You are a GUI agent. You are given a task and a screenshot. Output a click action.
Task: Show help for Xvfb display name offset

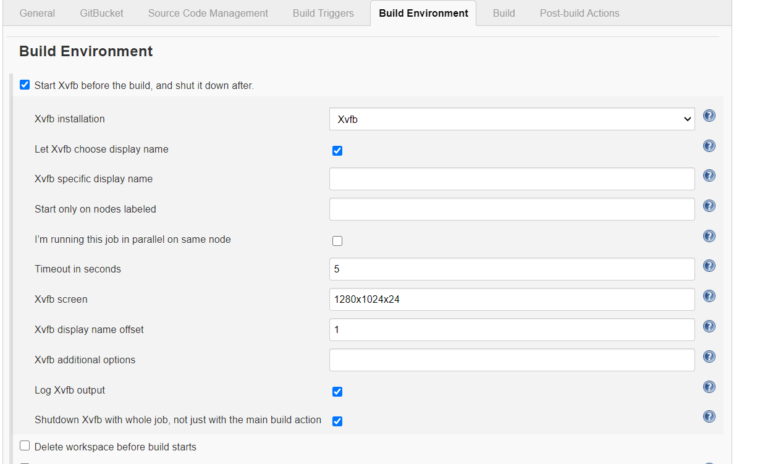[709, 326]
